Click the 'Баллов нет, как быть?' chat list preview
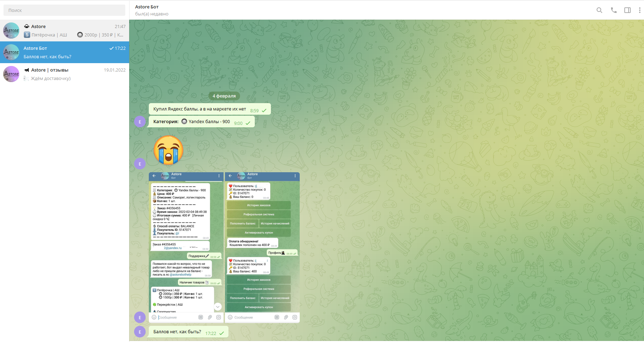 [47, 57]
